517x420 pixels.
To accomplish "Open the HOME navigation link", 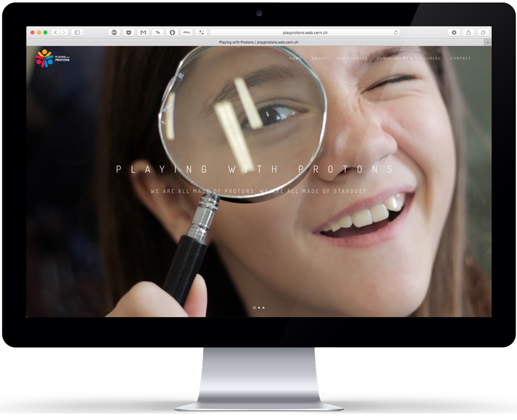I will 295,59.
